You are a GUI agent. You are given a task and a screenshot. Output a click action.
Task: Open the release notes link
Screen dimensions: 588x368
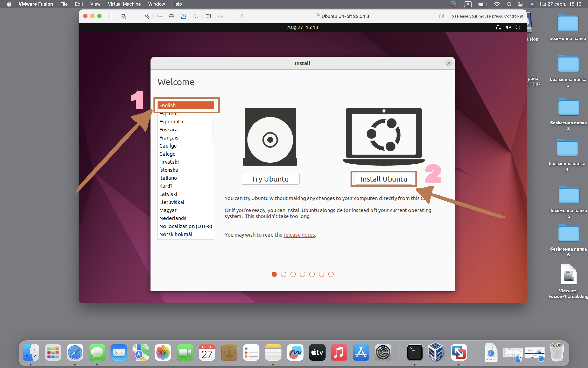point(299,234)
